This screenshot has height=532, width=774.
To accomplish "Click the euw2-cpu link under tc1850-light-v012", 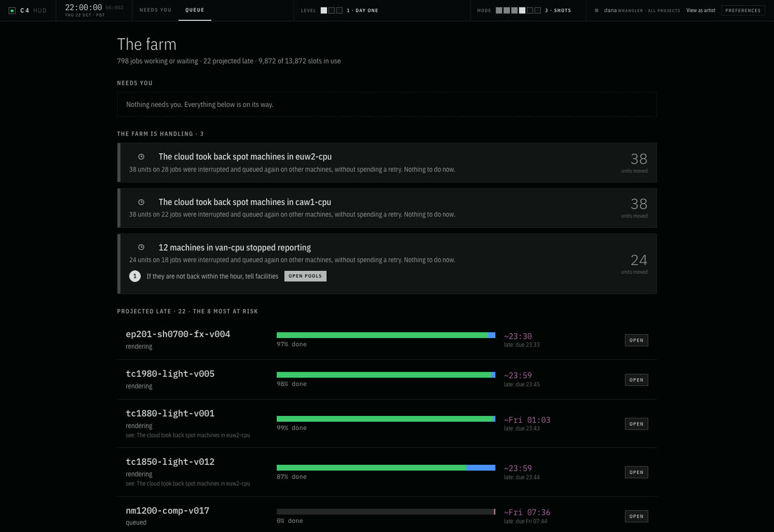I will pos(188,484).
